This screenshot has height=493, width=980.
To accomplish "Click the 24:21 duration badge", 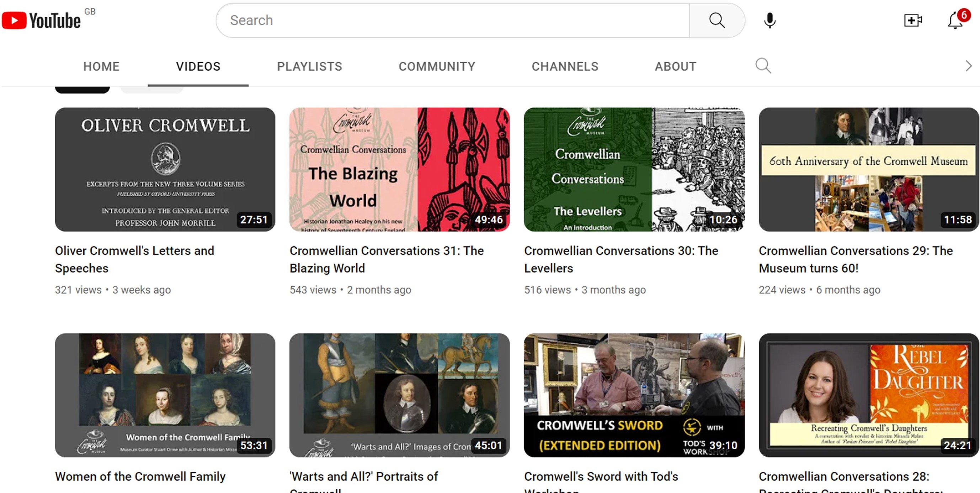I will (958, 445).
